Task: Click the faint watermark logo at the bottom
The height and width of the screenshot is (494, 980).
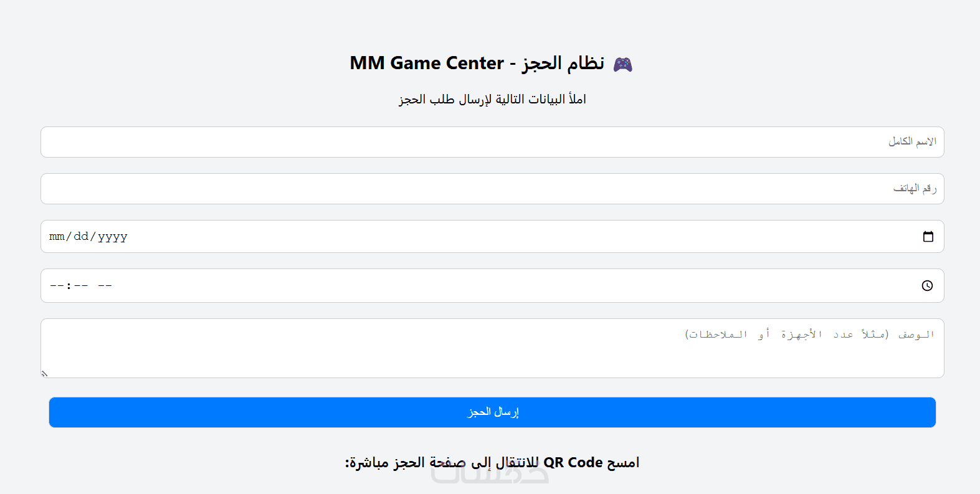Action: (490, 476)
